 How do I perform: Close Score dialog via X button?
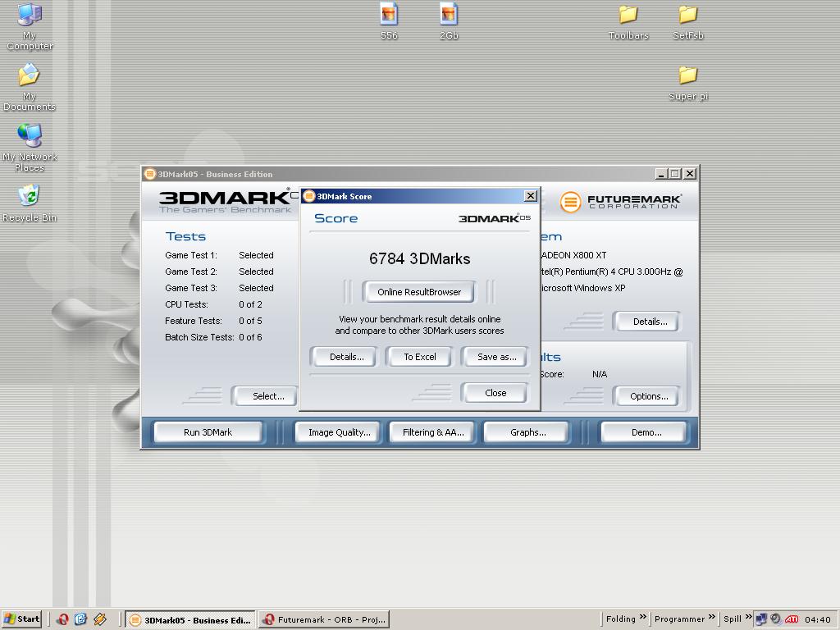pos(531,196)
